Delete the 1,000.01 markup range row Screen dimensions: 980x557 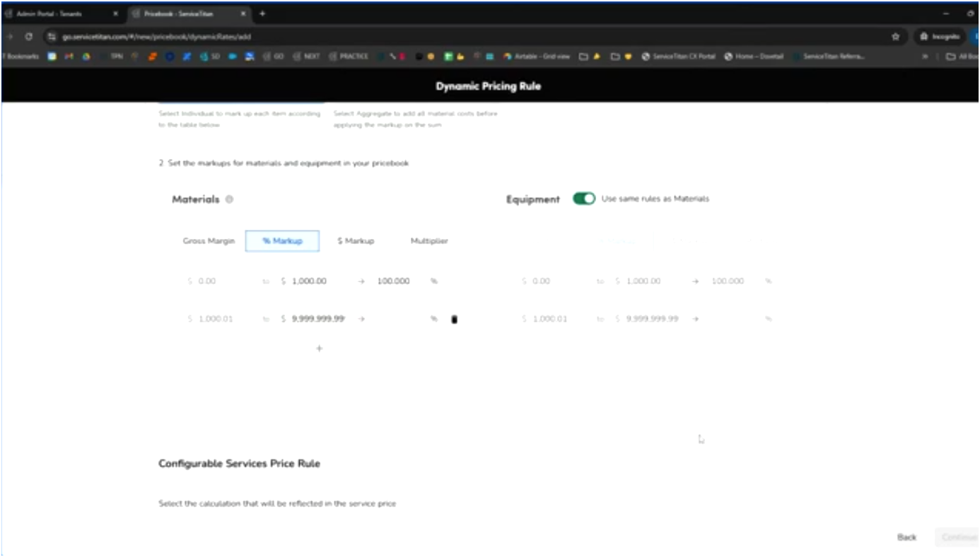pyautogui.click(x=454, y=319)
